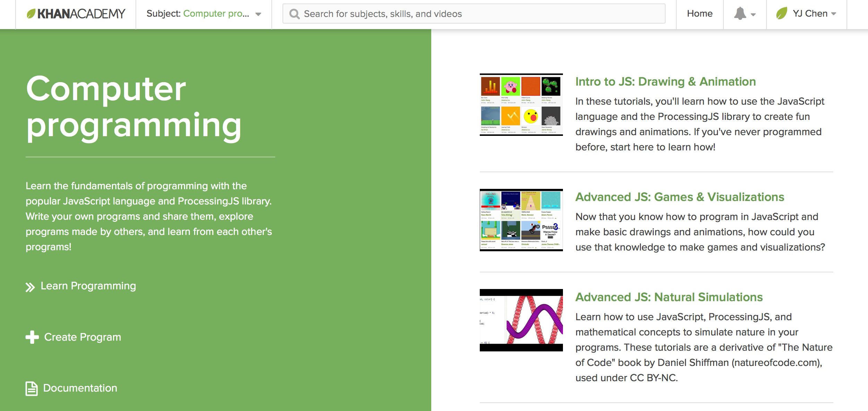Screen dimensions: 868x411
Task: Click the description starting 'Learn how to use JavaScript, ProcessingJS'
Action: [704, 347]
